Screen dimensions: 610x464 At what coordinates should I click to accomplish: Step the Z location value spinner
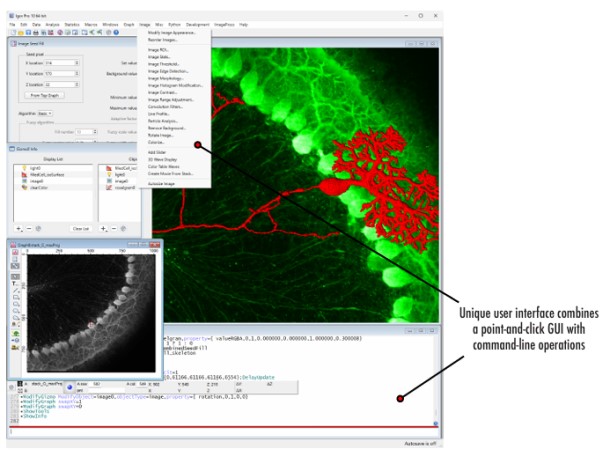point(78,85)
